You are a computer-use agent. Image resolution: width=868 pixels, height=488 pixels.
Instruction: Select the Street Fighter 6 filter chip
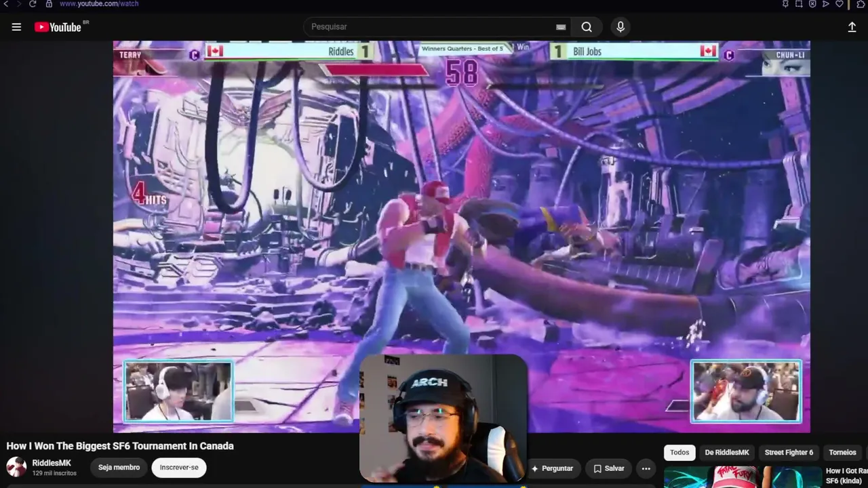[x=789, y=453]
